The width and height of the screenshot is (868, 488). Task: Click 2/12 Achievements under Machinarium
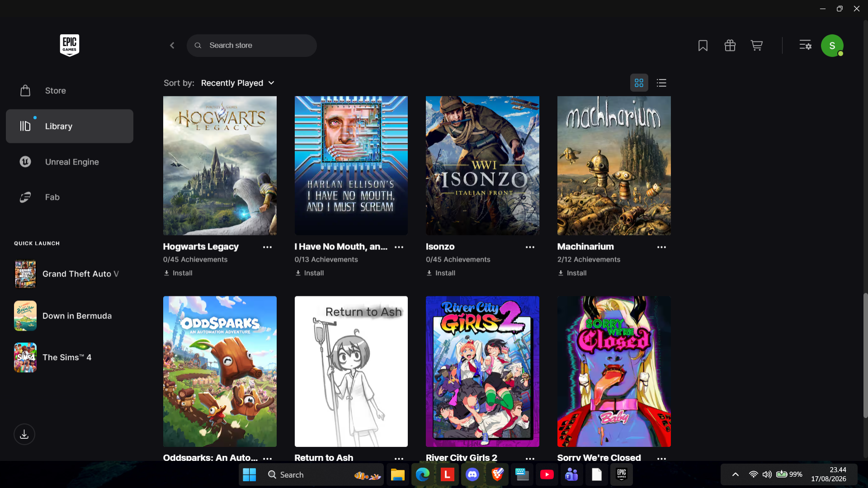589,260
